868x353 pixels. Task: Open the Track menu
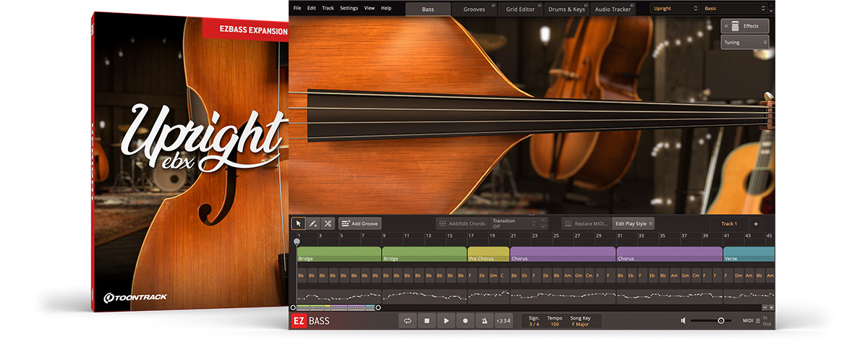pyautogui.click(x=328, y=8)
